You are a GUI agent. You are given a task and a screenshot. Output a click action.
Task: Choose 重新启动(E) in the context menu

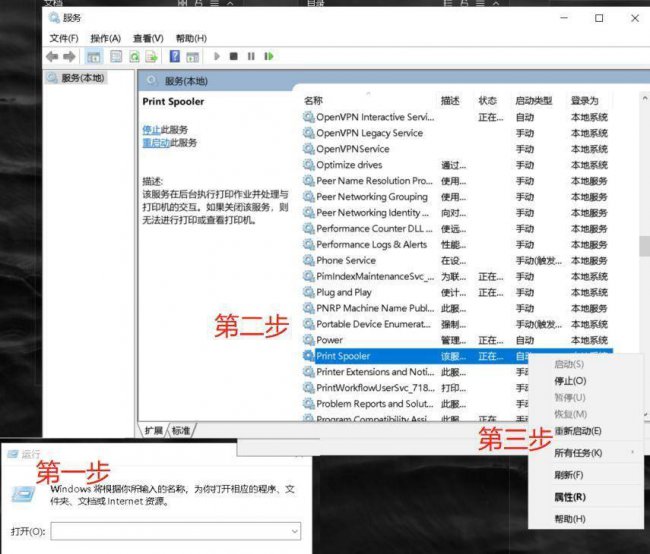(x=578, y=431)
